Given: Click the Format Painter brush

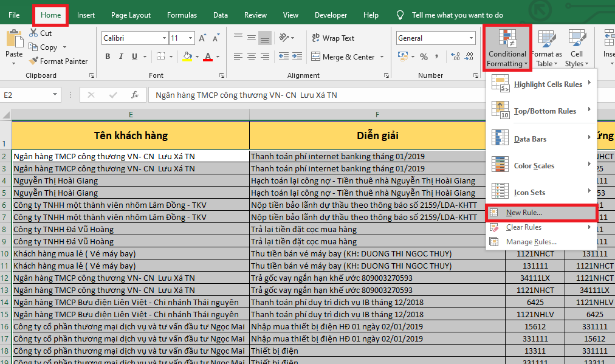Looking at the screenshot, I should (33, 61).
